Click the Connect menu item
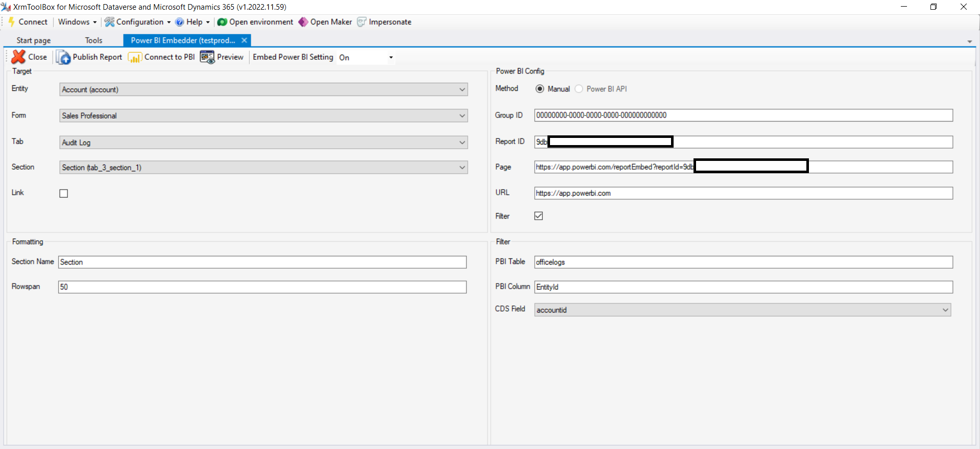This screenshot has height=449, width=980. (33, 22)
